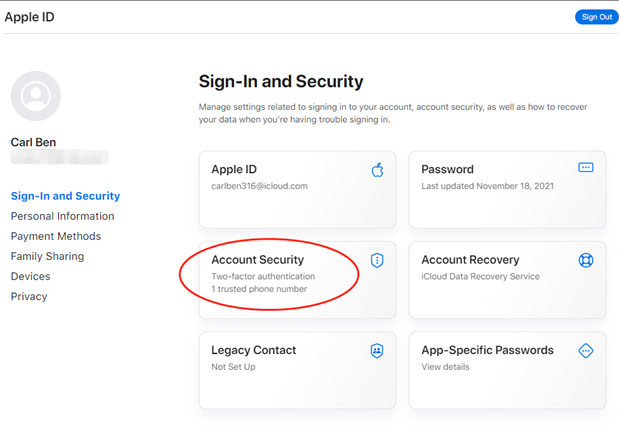Go to Payment Methods
Screen dimensions: 619x425
(56, 236)
